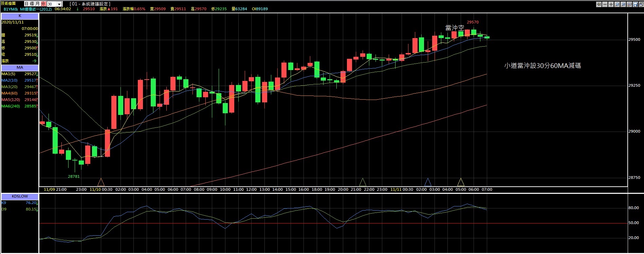Click the low price value 29500 in K panel
This screenshot has height=254, width=644.
30,48
